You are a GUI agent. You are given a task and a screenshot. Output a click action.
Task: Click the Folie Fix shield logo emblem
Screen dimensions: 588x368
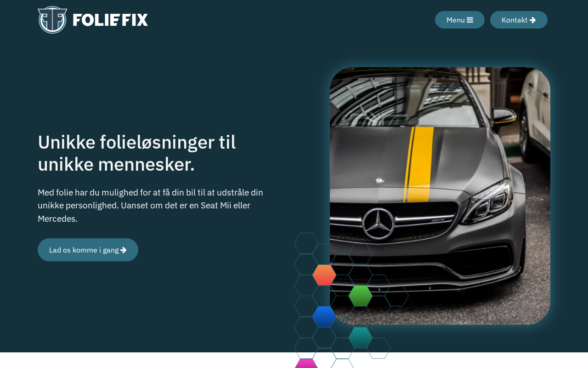click(x=52, y=20)
